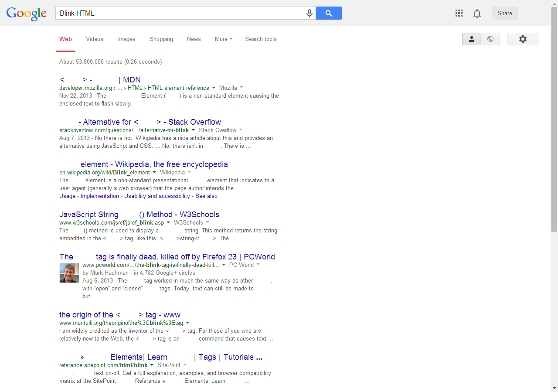Switch to personal results person icon
Screen dimensions: 558x392
(x=472, y=39)
